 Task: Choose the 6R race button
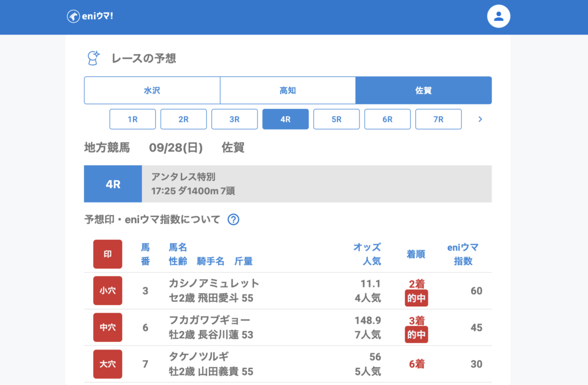(388, 119)
